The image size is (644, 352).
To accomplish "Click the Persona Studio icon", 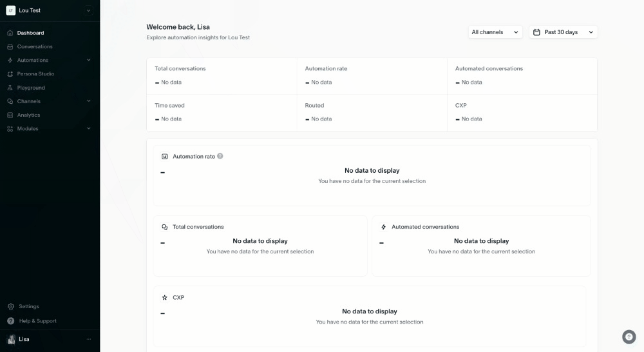I will [x=10, y=74].
